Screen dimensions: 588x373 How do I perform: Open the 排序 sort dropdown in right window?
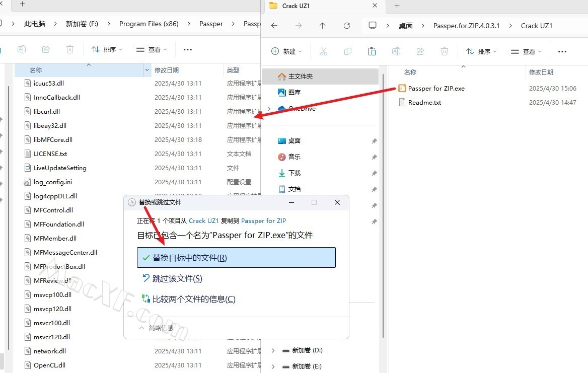(481, 51)
